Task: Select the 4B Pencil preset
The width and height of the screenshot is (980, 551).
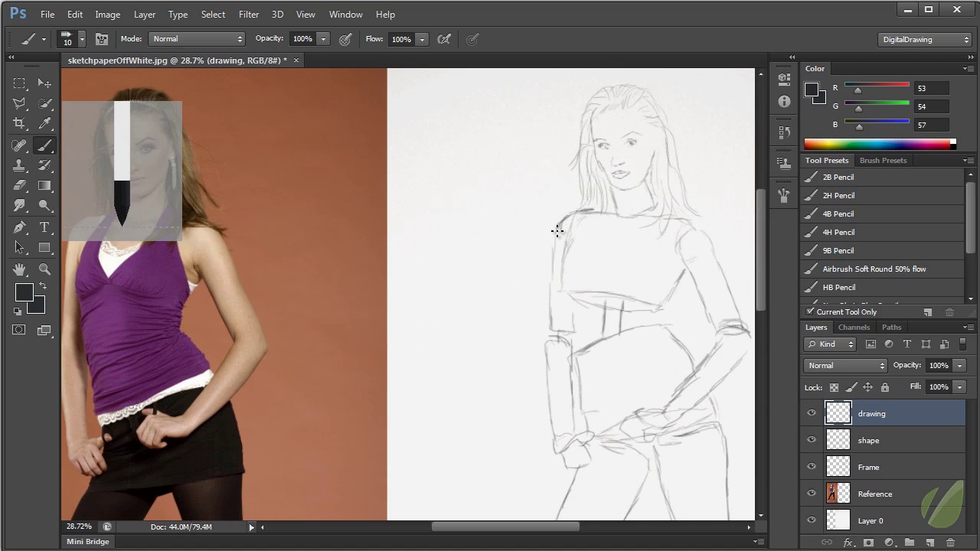Action: (x=838, y=214)
